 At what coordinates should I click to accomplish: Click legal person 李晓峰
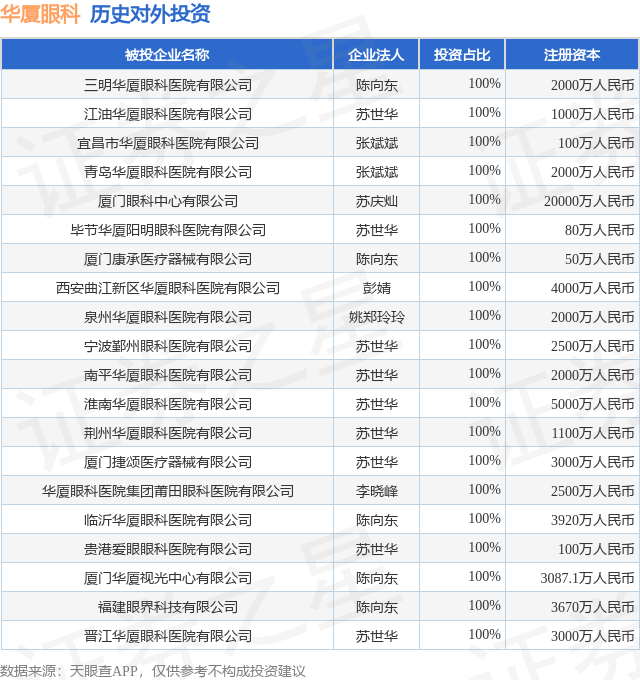(x=376, y=491)
